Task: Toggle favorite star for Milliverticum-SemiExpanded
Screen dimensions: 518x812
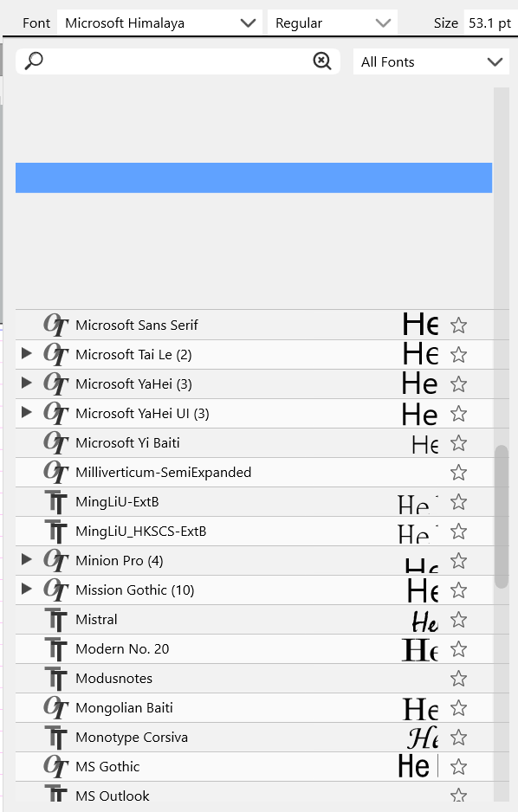Action: click(458, 473)
